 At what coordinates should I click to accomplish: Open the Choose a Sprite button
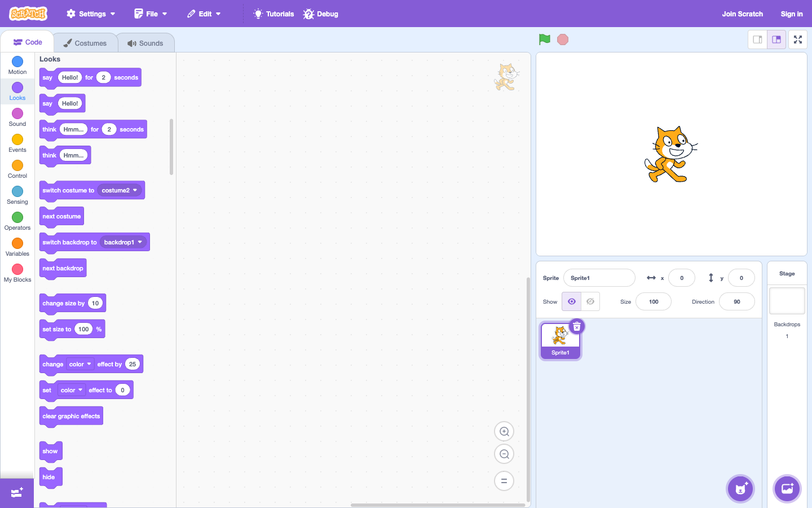[741, 489]
